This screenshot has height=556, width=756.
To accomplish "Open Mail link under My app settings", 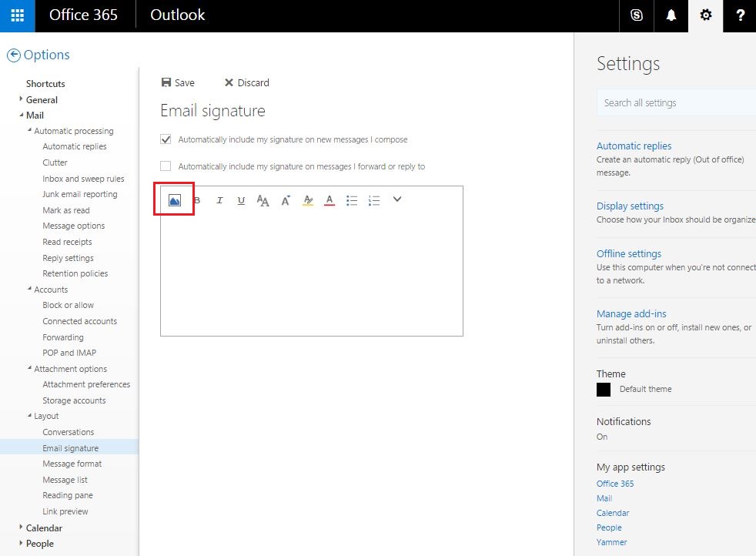I will [x=604, y=498].
